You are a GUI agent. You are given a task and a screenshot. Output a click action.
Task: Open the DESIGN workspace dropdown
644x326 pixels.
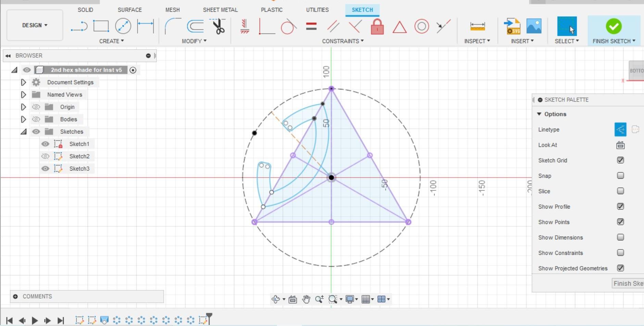click(x=35, y=25)
